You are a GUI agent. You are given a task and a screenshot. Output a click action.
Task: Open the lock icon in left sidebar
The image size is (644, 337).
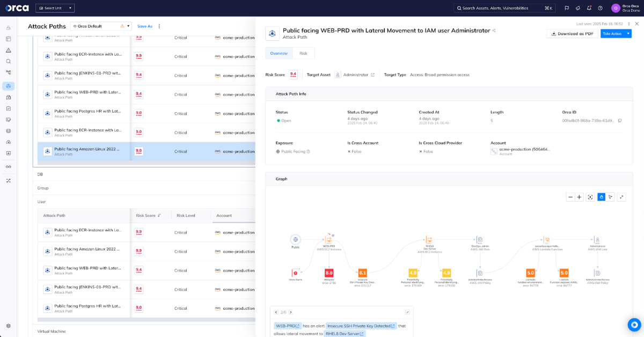tap(9, 27)
